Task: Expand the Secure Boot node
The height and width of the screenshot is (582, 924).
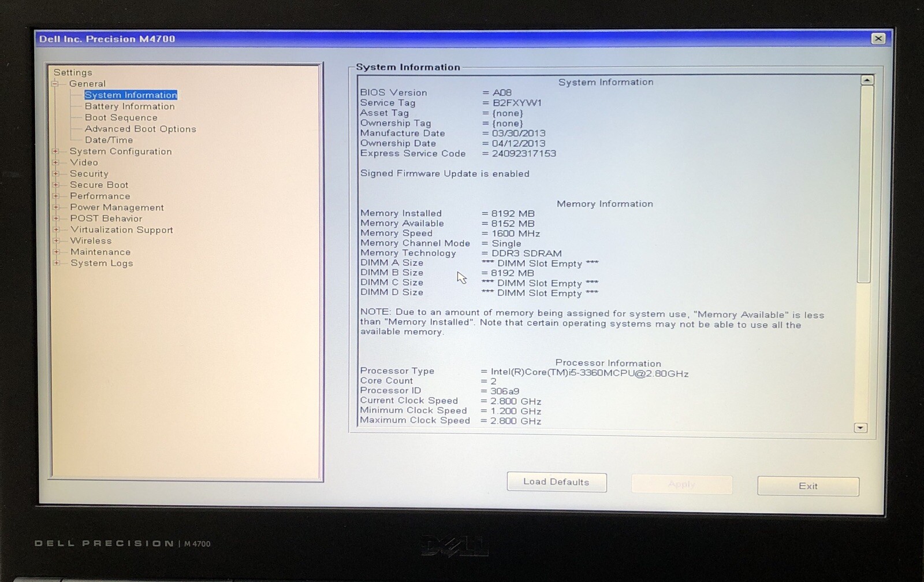Action: coord(56,185)
